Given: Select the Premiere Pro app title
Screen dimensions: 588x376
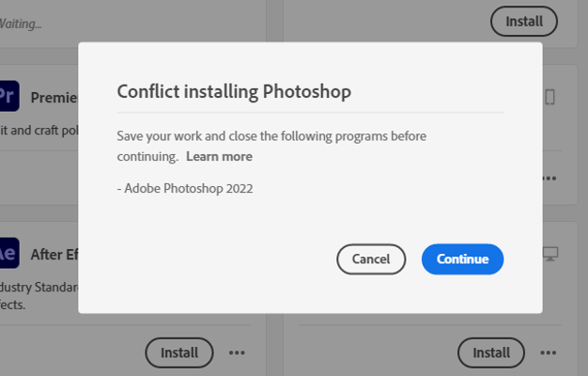Looking at the screenshot, I should coord(54,97).
